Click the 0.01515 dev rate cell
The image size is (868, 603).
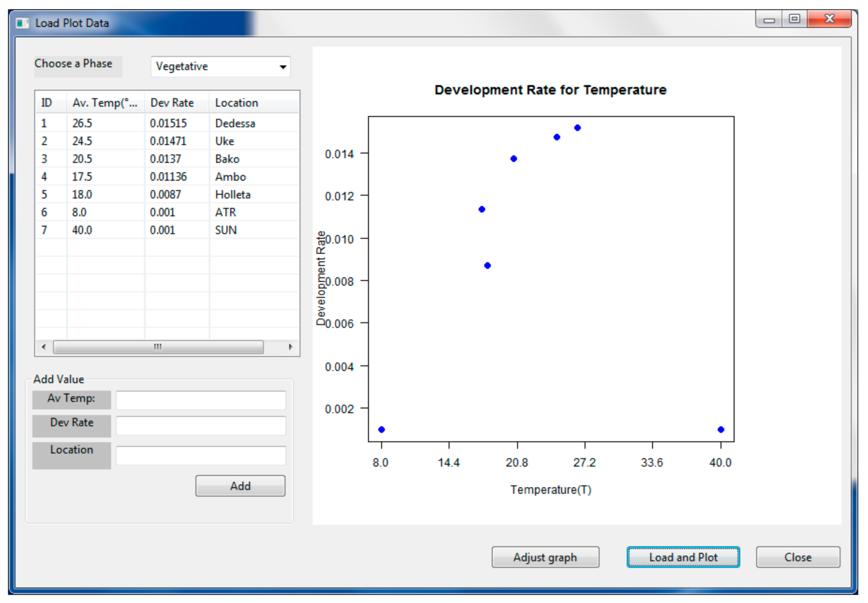point(168,123)
